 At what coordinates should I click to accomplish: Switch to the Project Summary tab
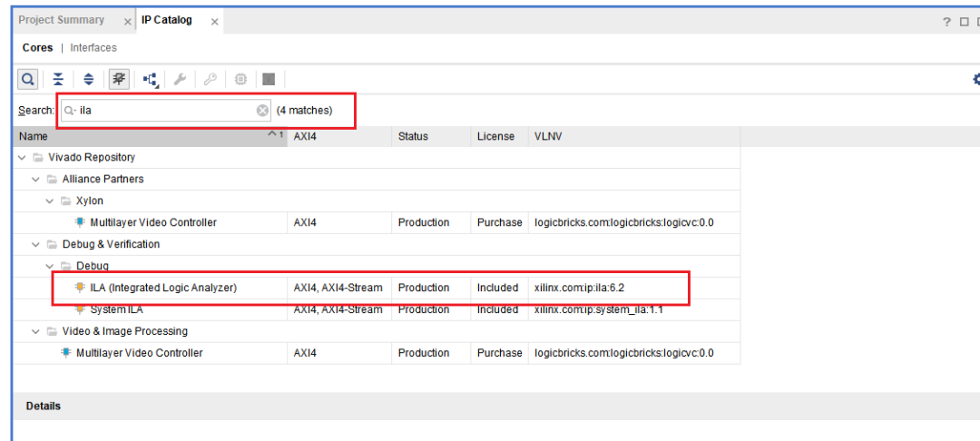pyautogui.click(x=61, y=20)
